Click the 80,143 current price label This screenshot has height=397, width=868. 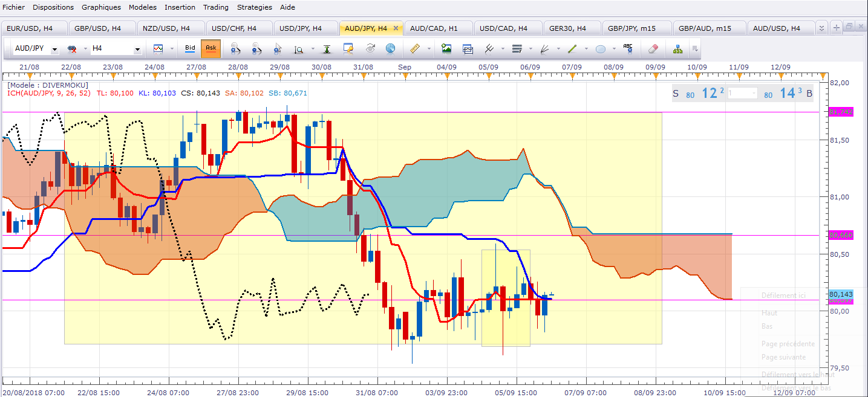click(841, 294)
